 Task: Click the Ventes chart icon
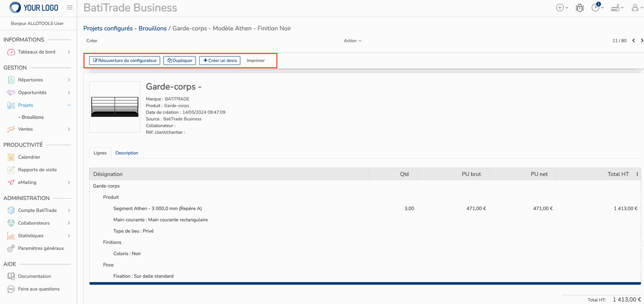[11, 129]
